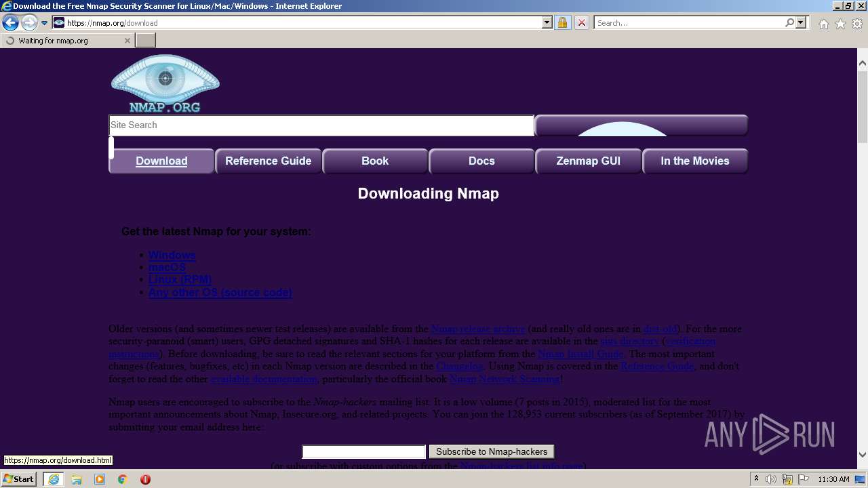Open the Zenmap GUI navigation tab

click(x=588, y=161)
